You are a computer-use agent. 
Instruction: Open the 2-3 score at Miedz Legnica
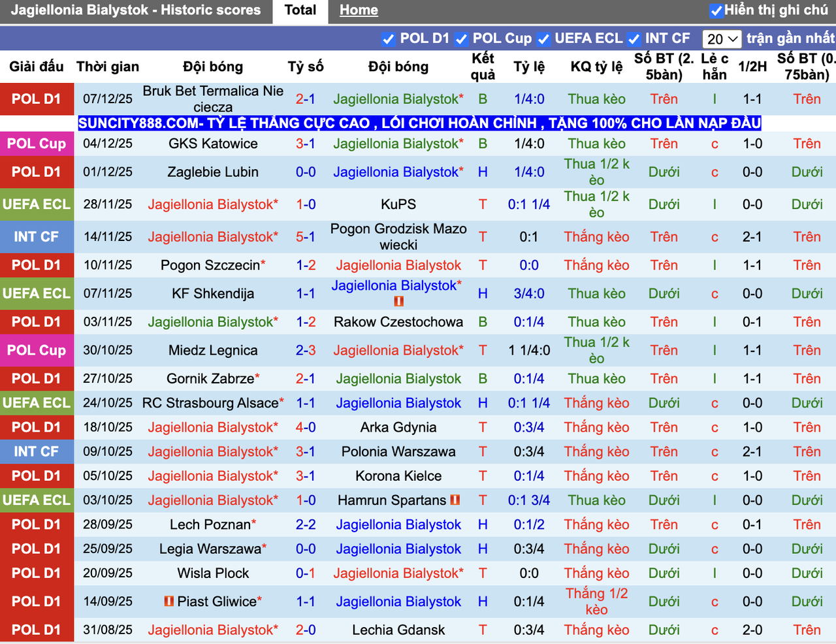(306, 350)
